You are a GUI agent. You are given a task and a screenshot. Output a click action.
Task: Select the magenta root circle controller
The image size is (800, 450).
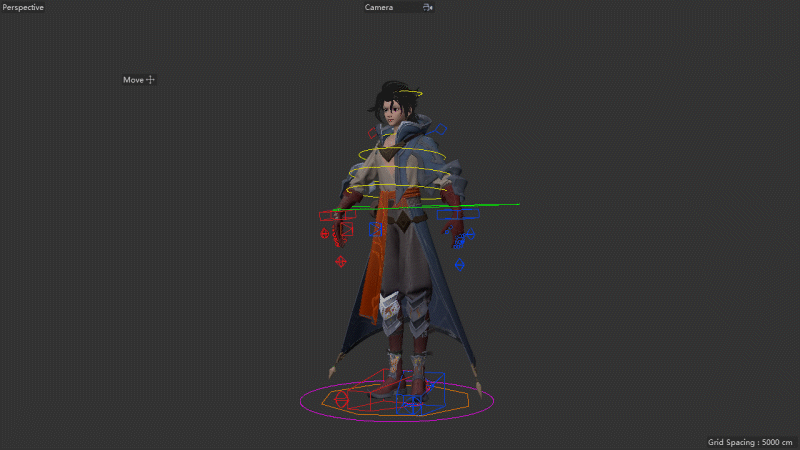pyautogui.click(x=397, y=402)
